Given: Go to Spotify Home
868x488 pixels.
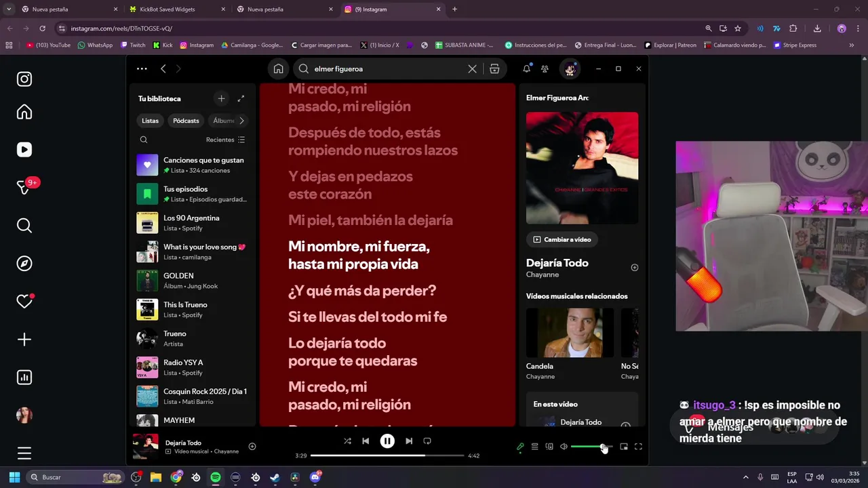Looking at the screenshot, I should 278,68.
